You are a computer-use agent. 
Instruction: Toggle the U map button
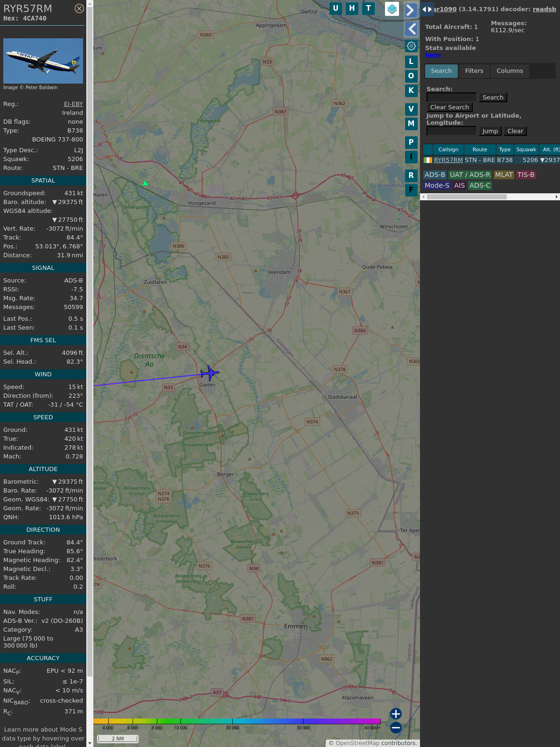point(336,8)
